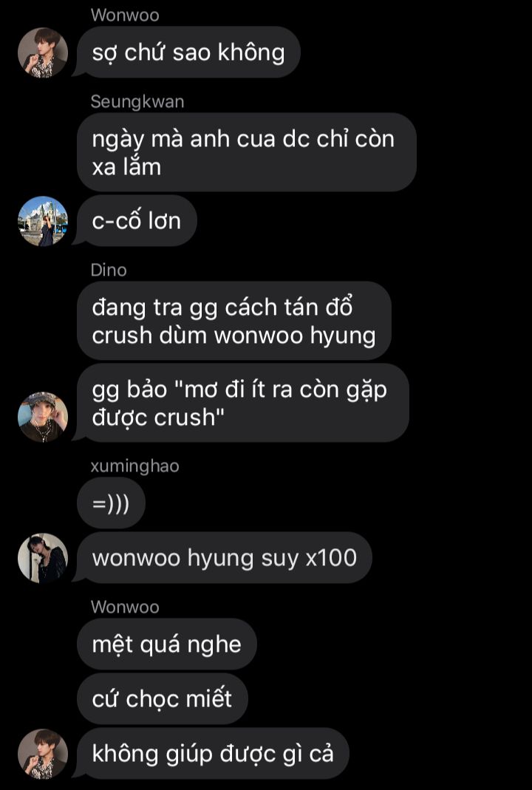Tap message "không giúp được gì cả"

point(213,754)
